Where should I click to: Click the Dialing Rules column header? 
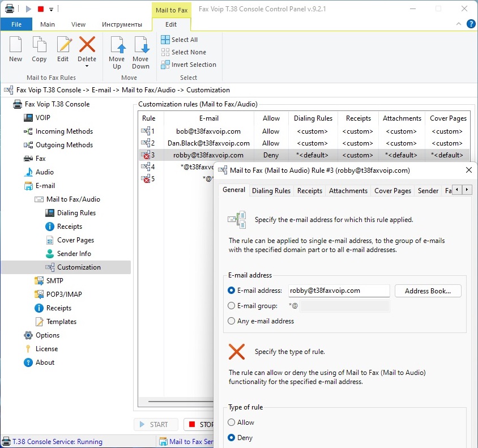pyautogui.click(x=313, y=118)
